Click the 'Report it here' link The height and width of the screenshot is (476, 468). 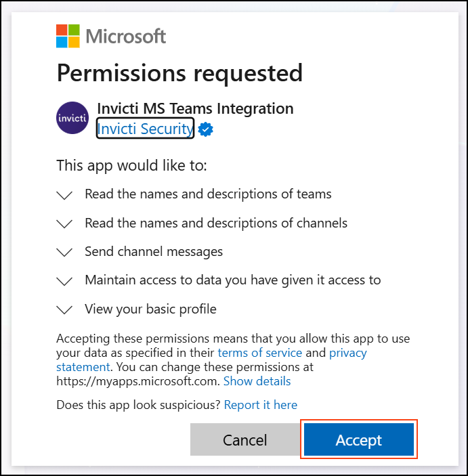pos(261,405)
